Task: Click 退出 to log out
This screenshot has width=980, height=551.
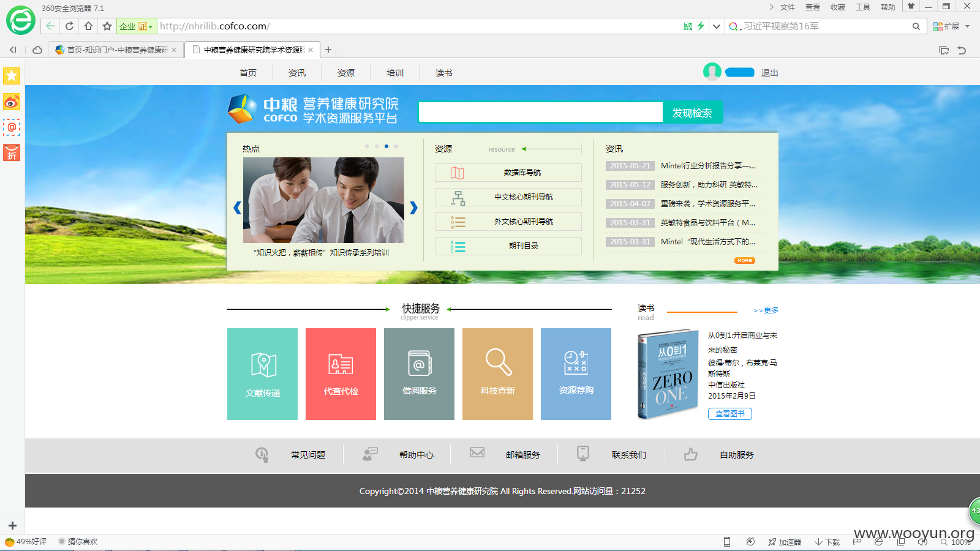Action: pos(769,73)
